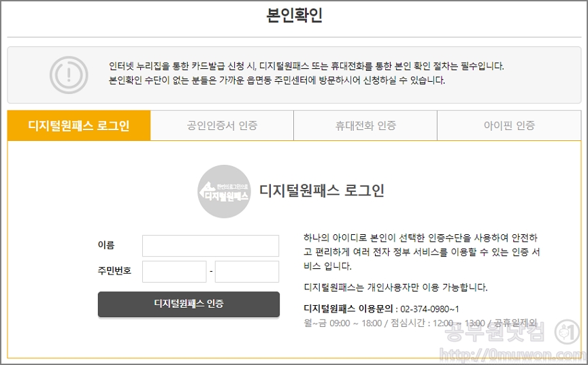Click the round 디지털원패스 logo icon

[x=225, y=191]
